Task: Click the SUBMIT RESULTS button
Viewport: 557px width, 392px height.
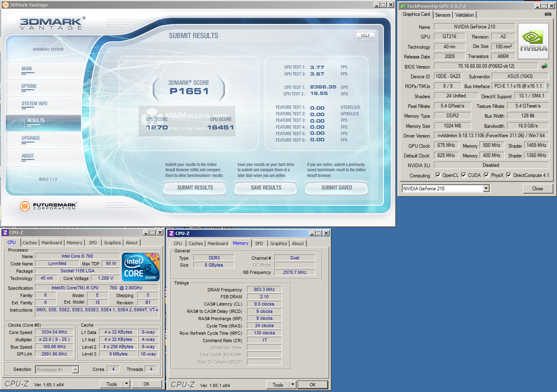Action: pos(195,187)
